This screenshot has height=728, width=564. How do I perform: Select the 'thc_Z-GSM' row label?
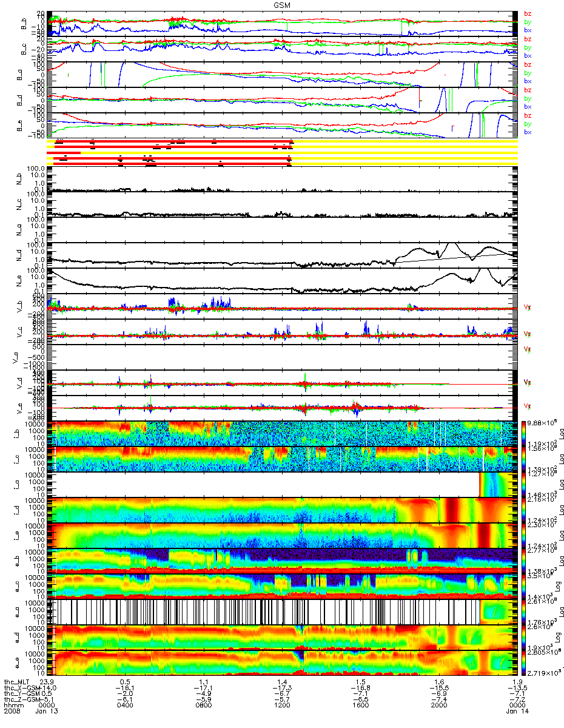[21, 700]
